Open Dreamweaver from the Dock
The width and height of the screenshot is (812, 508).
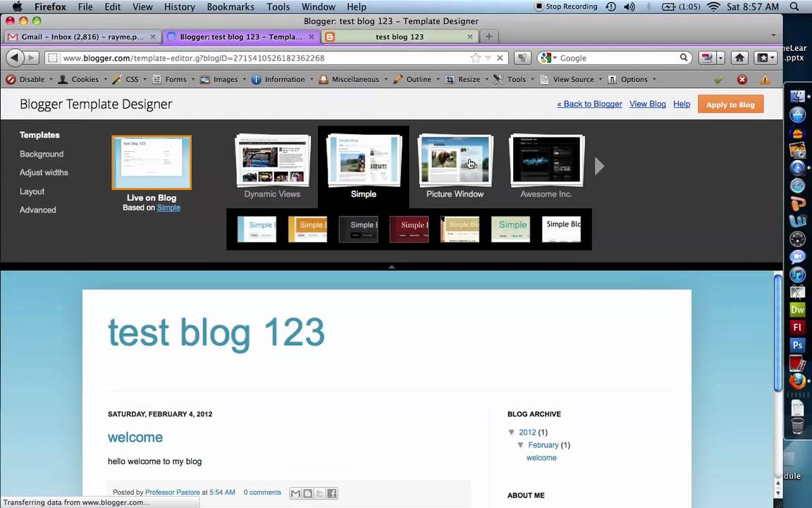797,310
